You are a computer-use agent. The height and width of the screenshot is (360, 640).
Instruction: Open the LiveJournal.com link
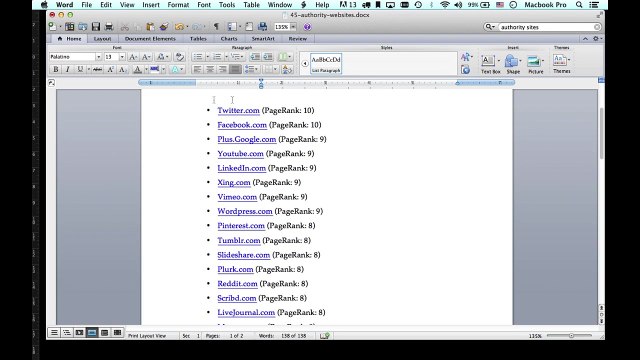[x=246, y=312]
